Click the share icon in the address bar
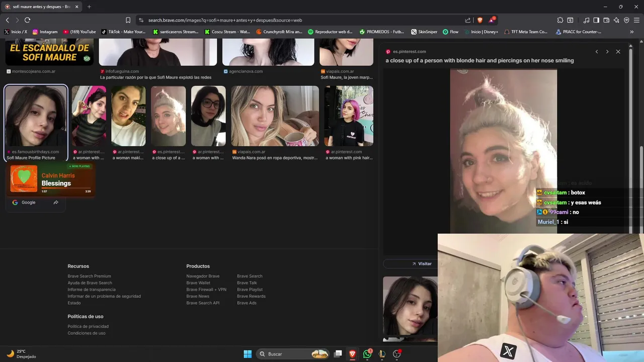The width and height of the screenshot is (644, 362). [x=468, y=20]
